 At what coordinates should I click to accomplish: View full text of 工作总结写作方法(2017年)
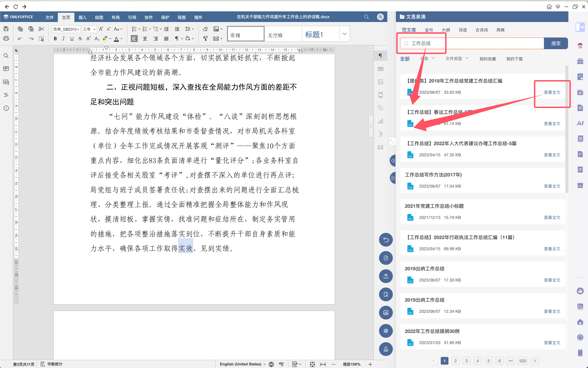pyautogui.click(x=552, y=186)
